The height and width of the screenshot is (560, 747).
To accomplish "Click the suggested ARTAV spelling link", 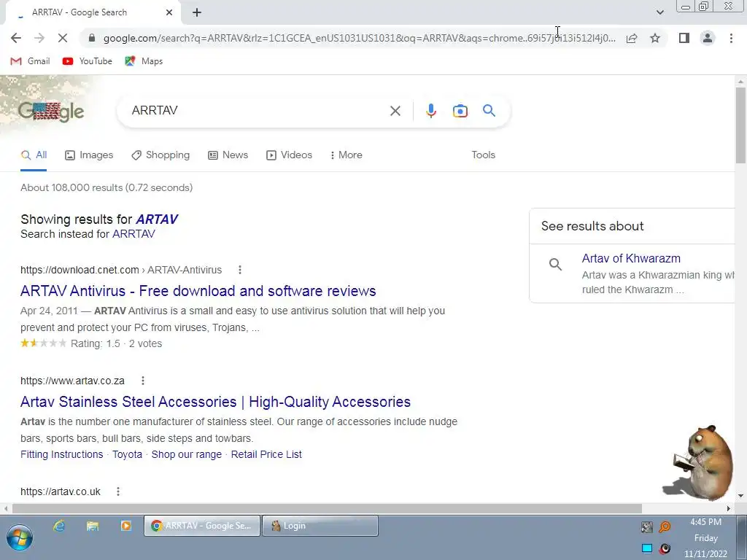I will [x=157, y=219].
